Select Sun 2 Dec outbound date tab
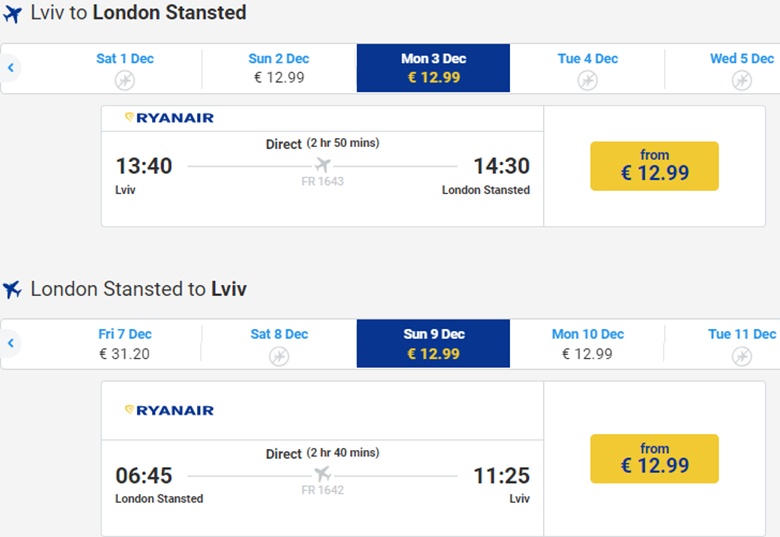Screen dimensions: 780x537 (x=278, y=68)
